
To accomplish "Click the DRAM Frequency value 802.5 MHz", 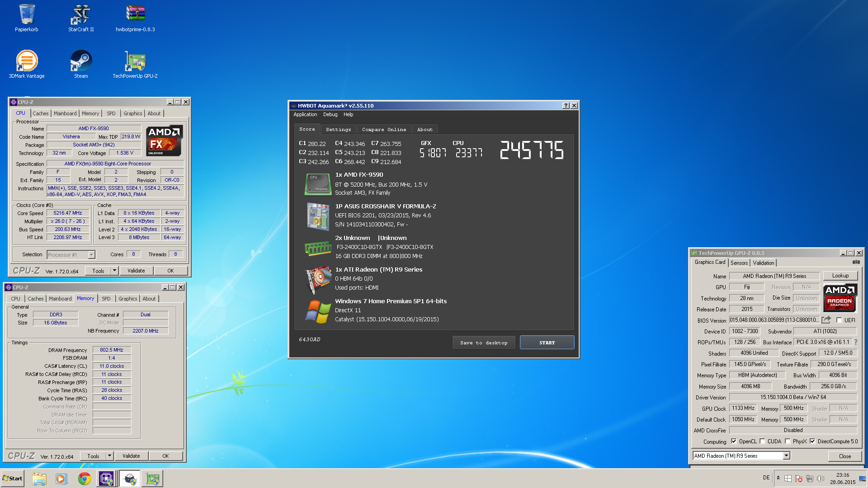I will (x=112, y=350).
